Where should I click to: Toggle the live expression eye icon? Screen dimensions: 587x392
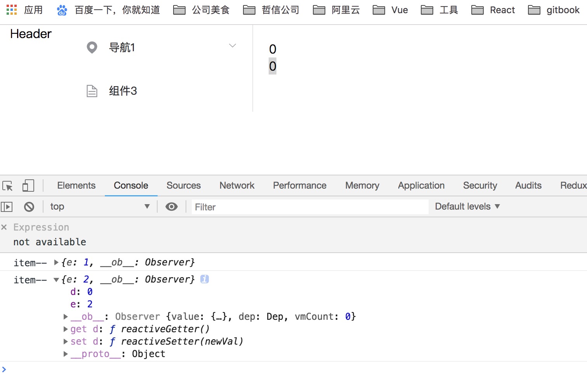pyautogui.click(x=171, y=206)
